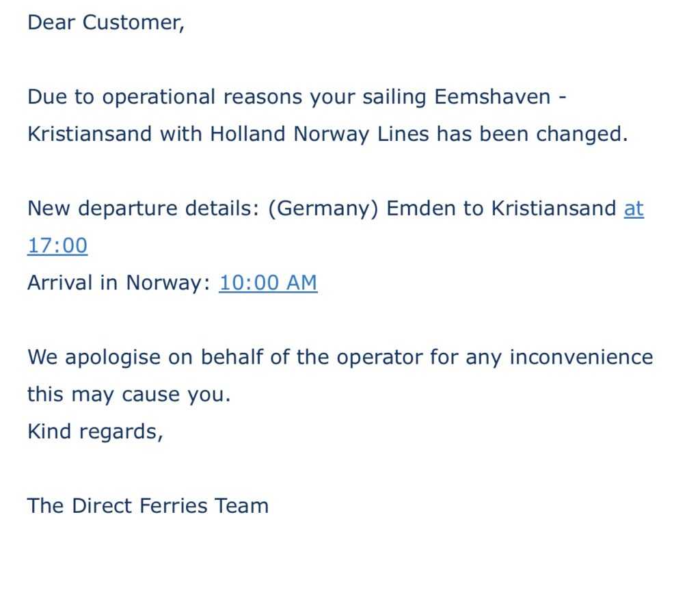Click the "Dear Customer," greeting
Screen dimensions: 700x612
pos(106,23)
